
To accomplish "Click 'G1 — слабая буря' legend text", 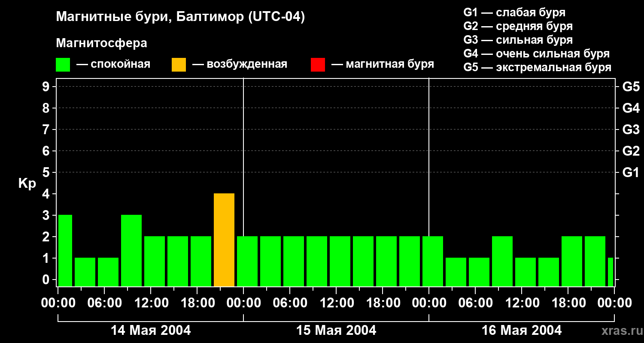I will point(514,12).
